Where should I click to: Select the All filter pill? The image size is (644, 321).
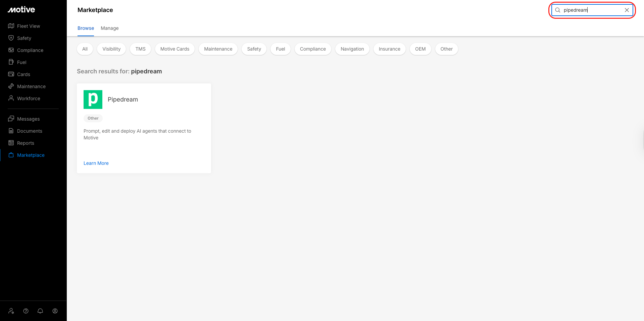pos(85,49)
